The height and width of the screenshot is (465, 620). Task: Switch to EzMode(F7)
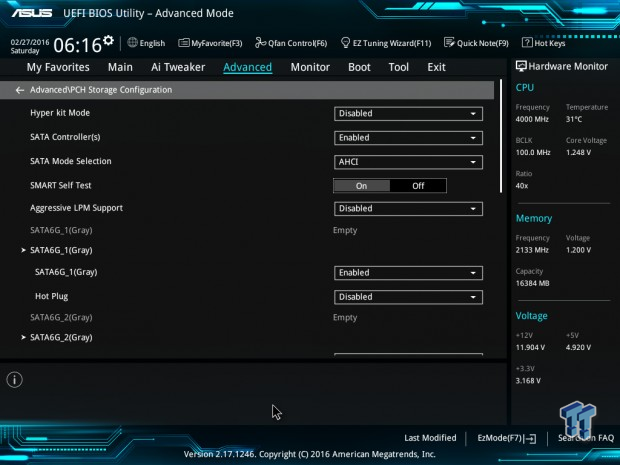coord(507,438)
